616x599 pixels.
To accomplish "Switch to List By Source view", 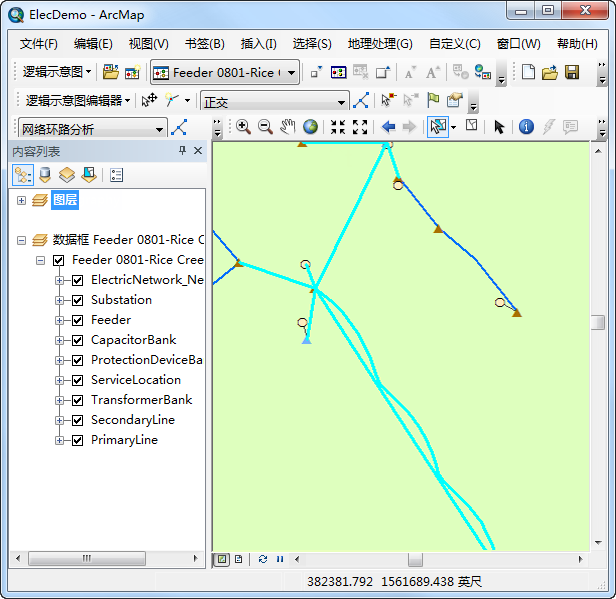I will (x=44, y=175).
